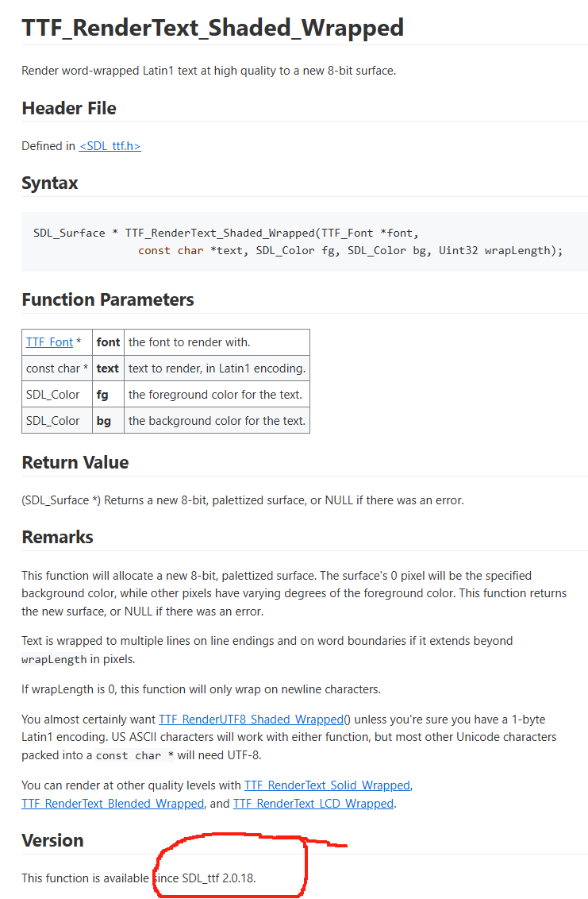Click 'since SDL_ttf 2.0.18.' version text
This screenshot has width=588, height=899.
click(206, 878)
